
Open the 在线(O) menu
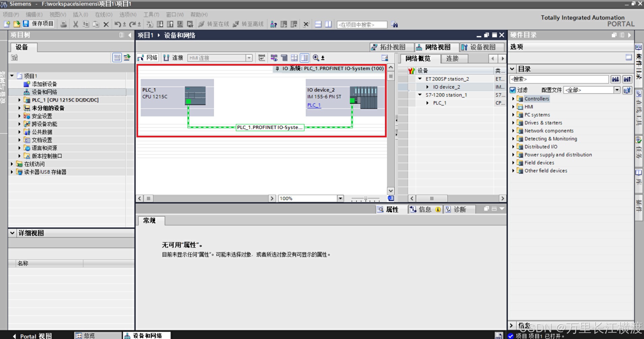pyautogui.click(x=104, y=14)
